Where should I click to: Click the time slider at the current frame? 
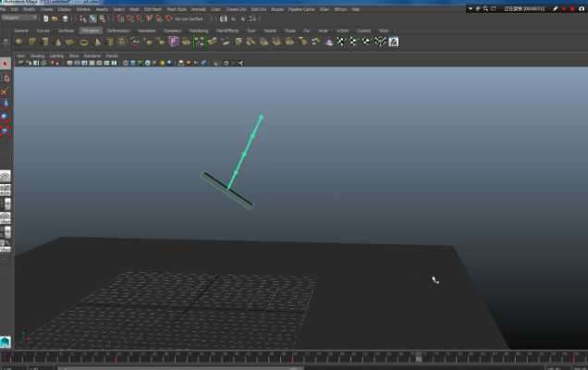tap(418, 358)
